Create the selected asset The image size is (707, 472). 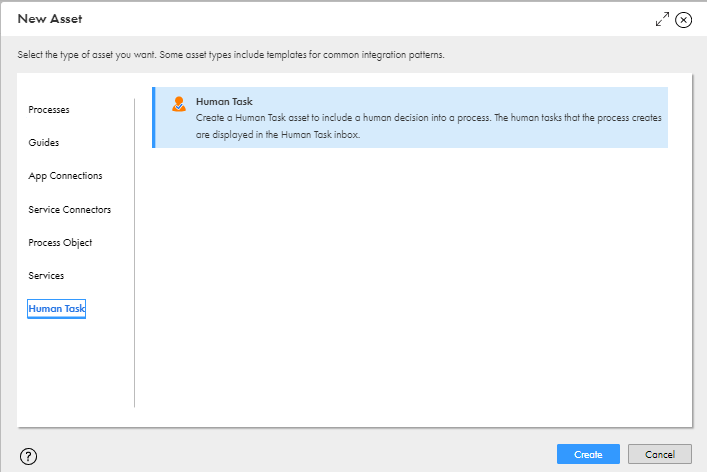(588, 454)
